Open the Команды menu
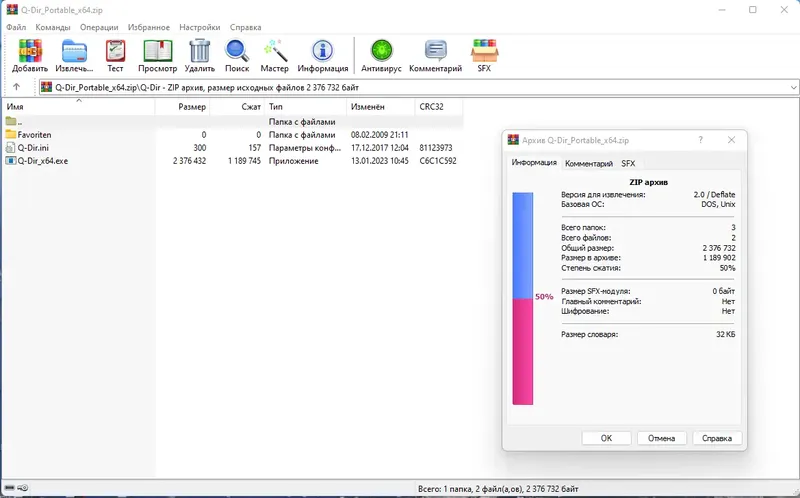The image size is (800, 498). pyautogui.click(x=53, y=27)
